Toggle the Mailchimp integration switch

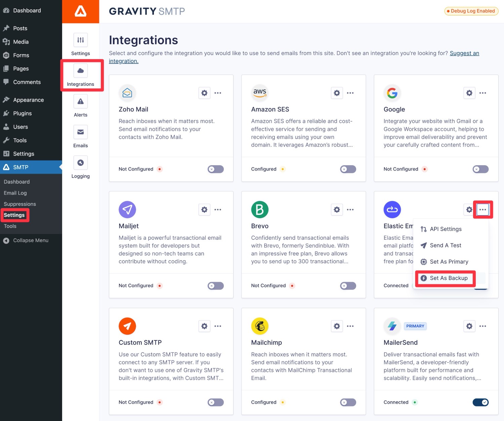348,402
